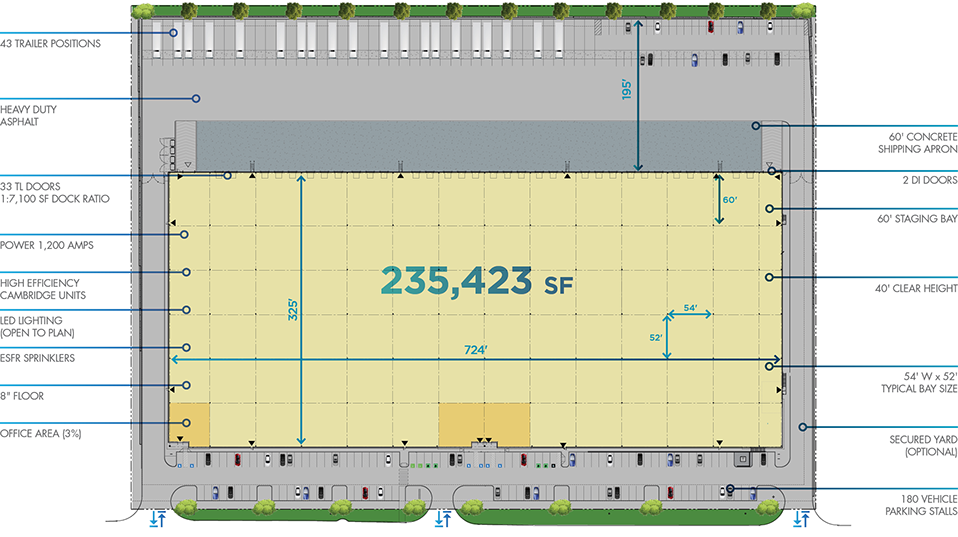Click the 40' Clear Height marker dot
Viewport: 958px width, 537px height.
pyautogui.click(x=769, y=277)
